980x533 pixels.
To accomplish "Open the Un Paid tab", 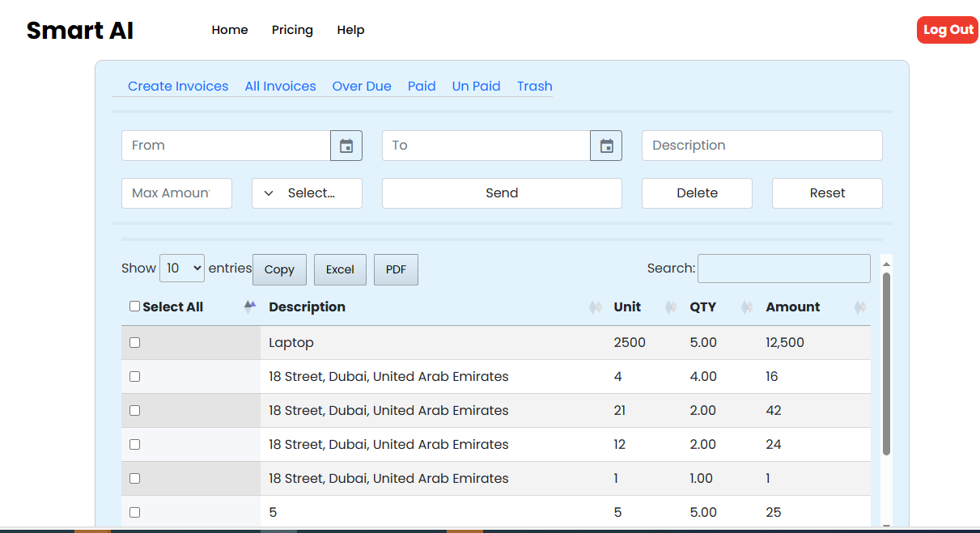I will pos(477,86).
